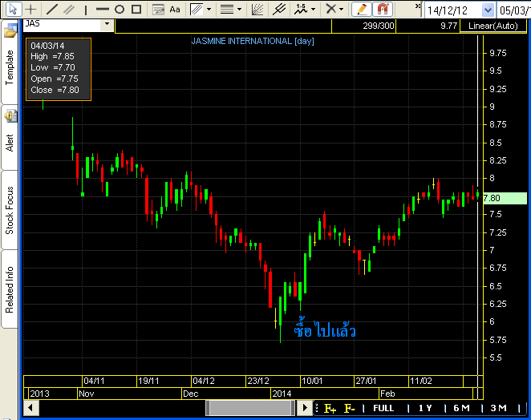Open the wave count dropdown arrow
The width and height of the screenshot is (531, 420).
point(314,10)
